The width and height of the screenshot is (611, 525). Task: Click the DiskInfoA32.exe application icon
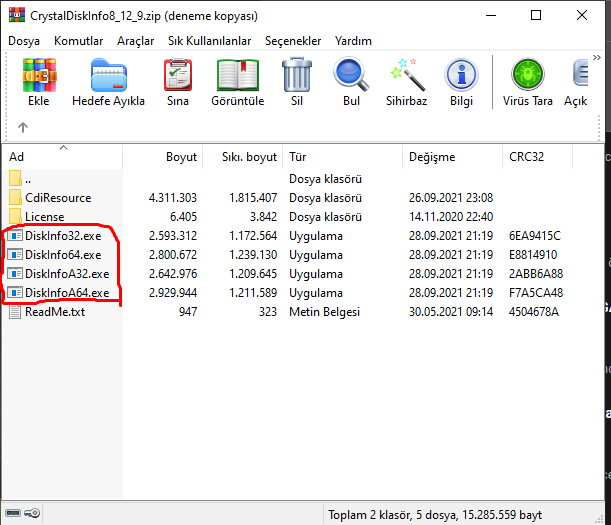click(x=15, y=274)
